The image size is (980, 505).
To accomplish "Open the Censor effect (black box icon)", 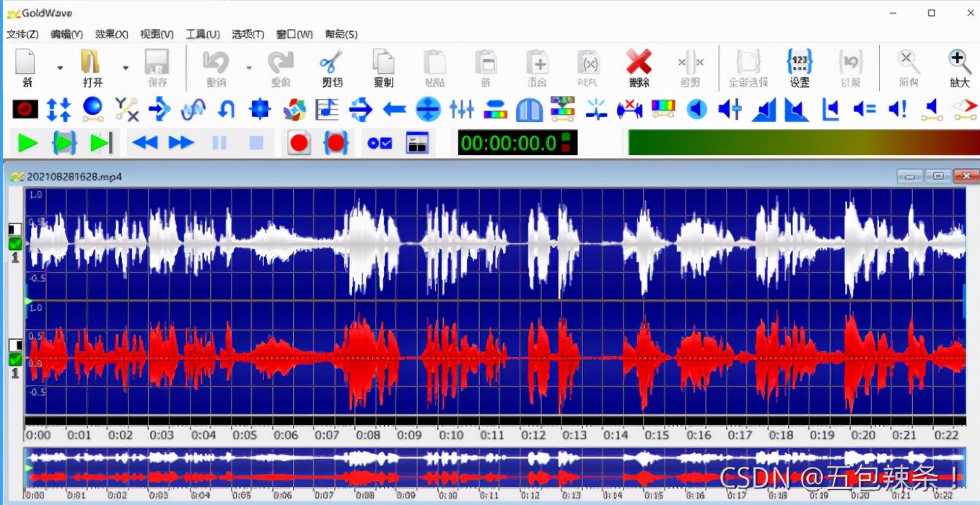I will pos(25,110).
